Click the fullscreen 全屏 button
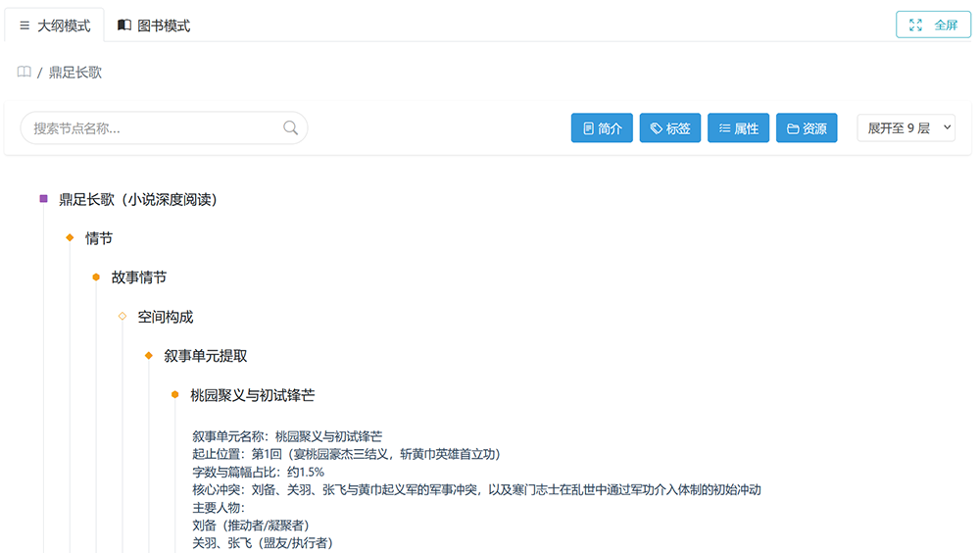Image resolution: width=980 pixels, height=553 pixels. (x=933, y=25)
